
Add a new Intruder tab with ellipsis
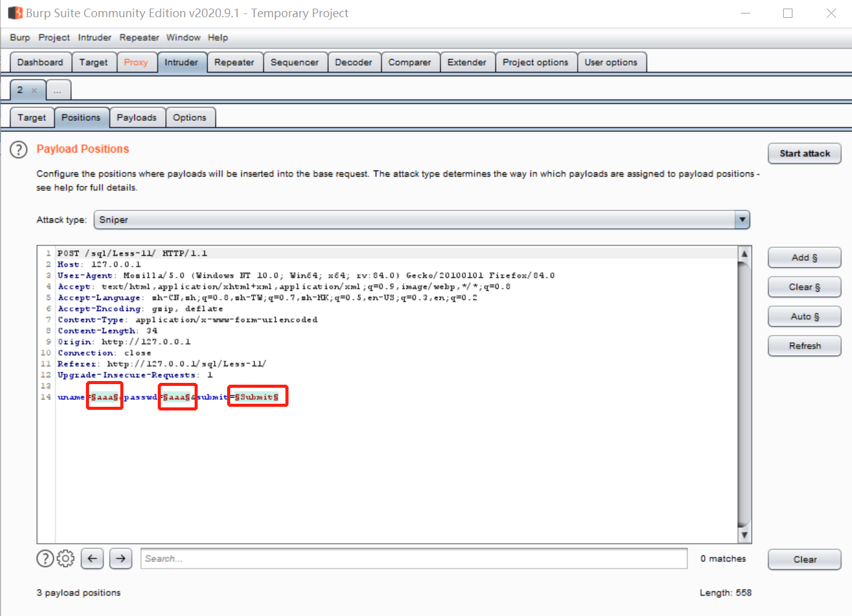pyautogui.click(x=58, y=90)
